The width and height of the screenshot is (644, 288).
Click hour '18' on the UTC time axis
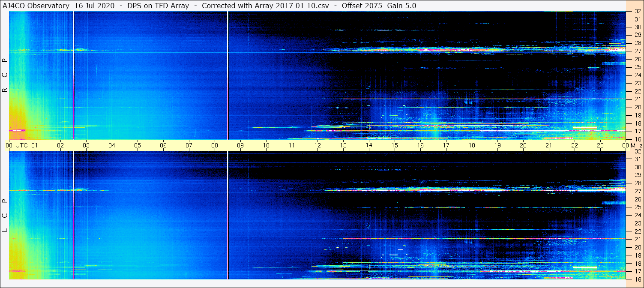472,145
